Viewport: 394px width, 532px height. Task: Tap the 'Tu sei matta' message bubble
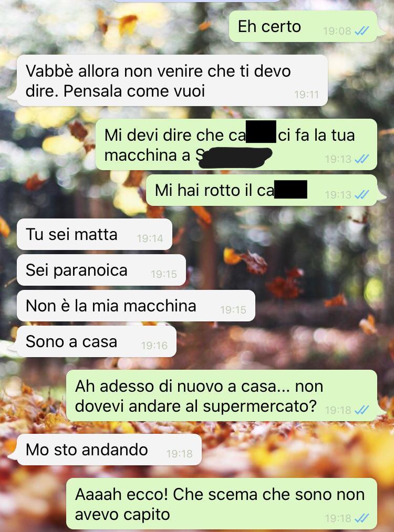pyautogui.click(x=95, y=234)
